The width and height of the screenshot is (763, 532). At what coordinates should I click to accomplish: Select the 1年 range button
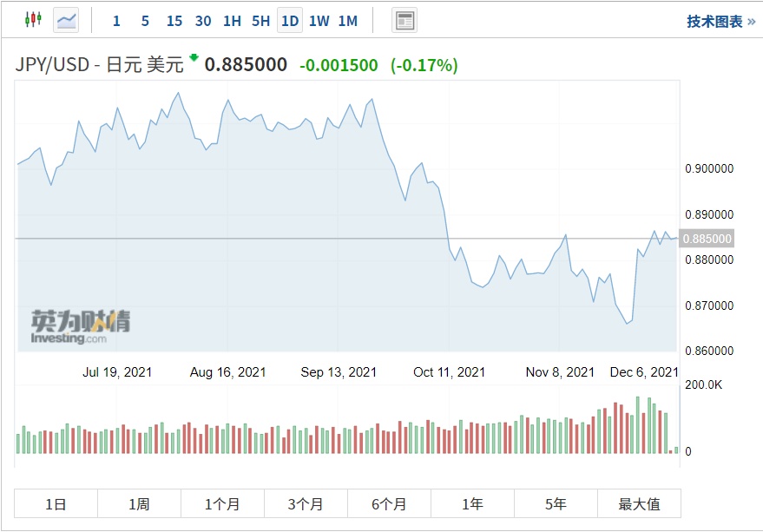[472, 503]
